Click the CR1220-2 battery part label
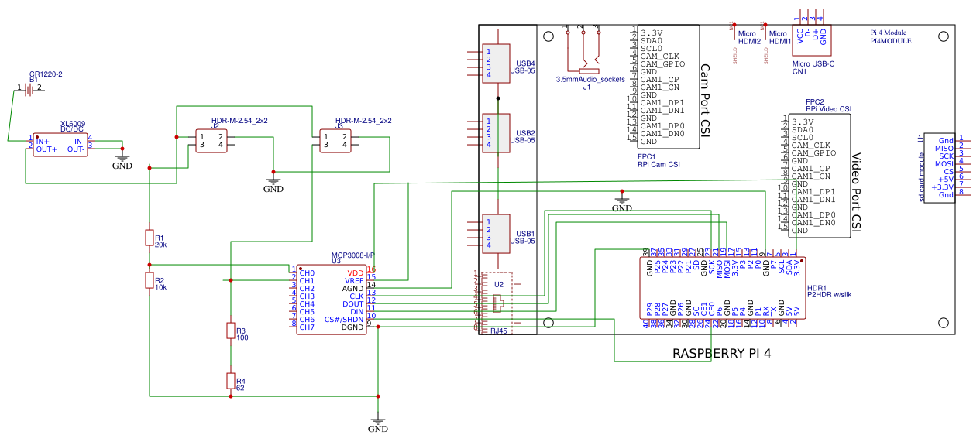 coord(46,74)
